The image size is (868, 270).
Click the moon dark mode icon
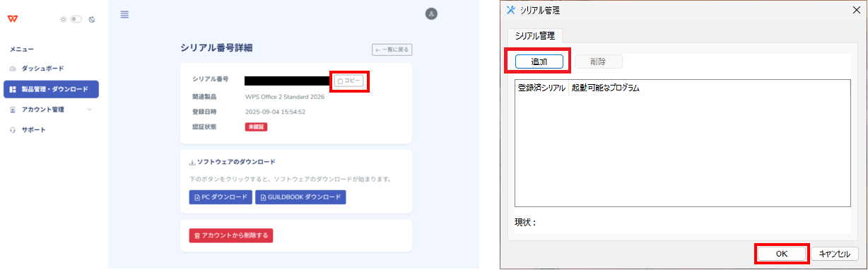[91, 19]
